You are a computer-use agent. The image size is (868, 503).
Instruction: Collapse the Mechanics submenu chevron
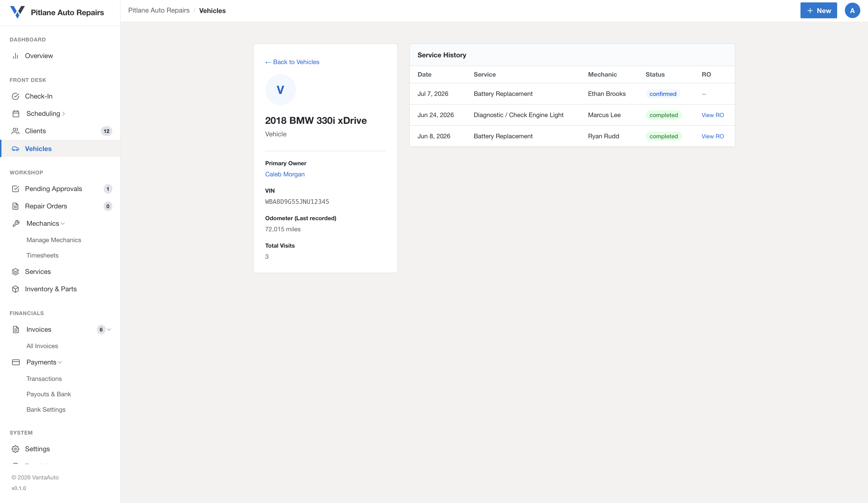tap(63, 224)
